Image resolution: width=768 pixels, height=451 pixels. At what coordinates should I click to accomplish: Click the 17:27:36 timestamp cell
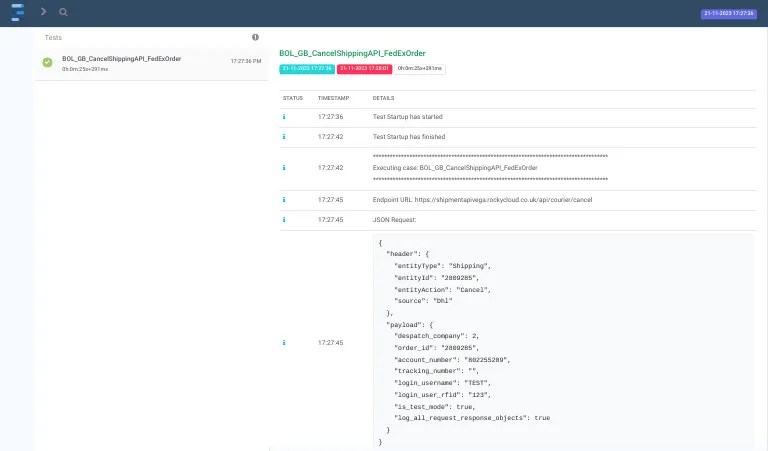pyautogui.click(x=331, y=117)
